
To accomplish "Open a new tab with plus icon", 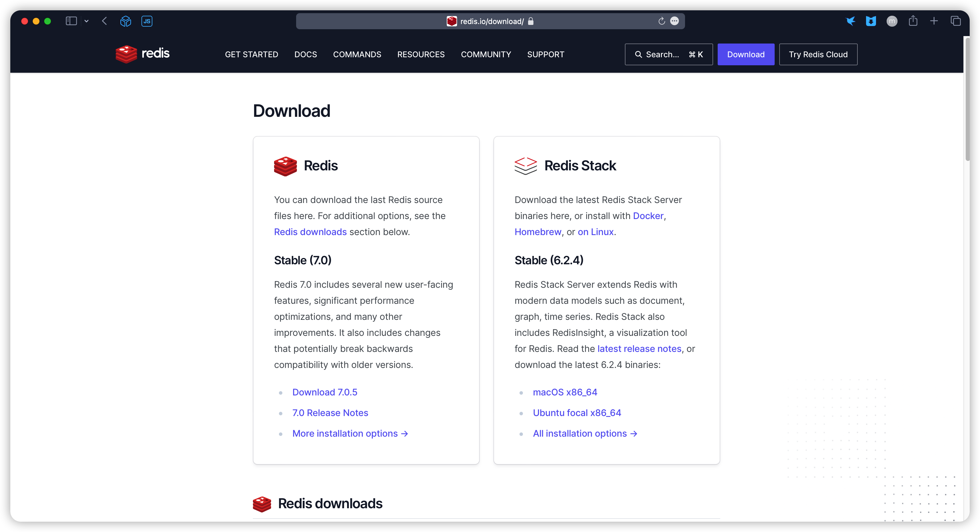I will (934, 21).
